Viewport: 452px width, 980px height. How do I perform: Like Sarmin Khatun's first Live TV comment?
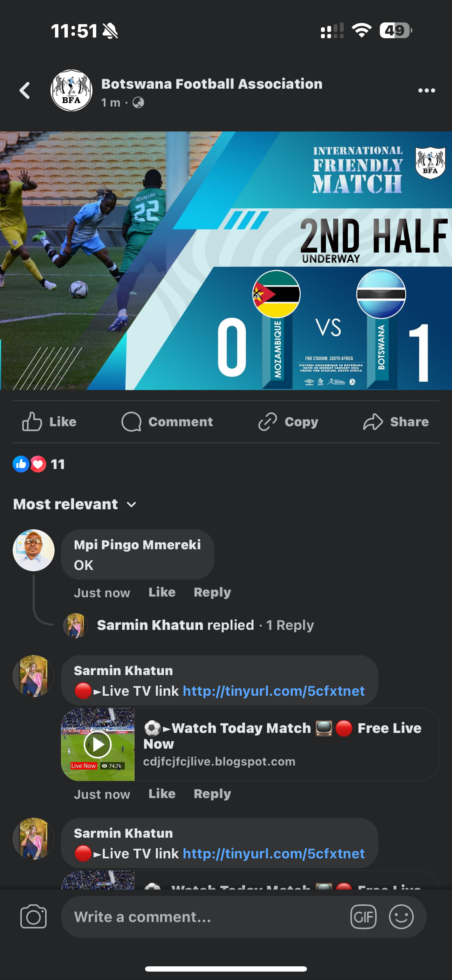[x=162, y=794]
